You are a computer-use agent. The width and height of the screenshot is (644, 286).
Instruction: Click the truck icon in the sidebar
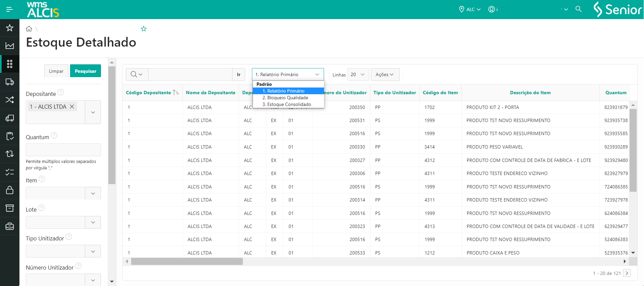click(10, 82)
